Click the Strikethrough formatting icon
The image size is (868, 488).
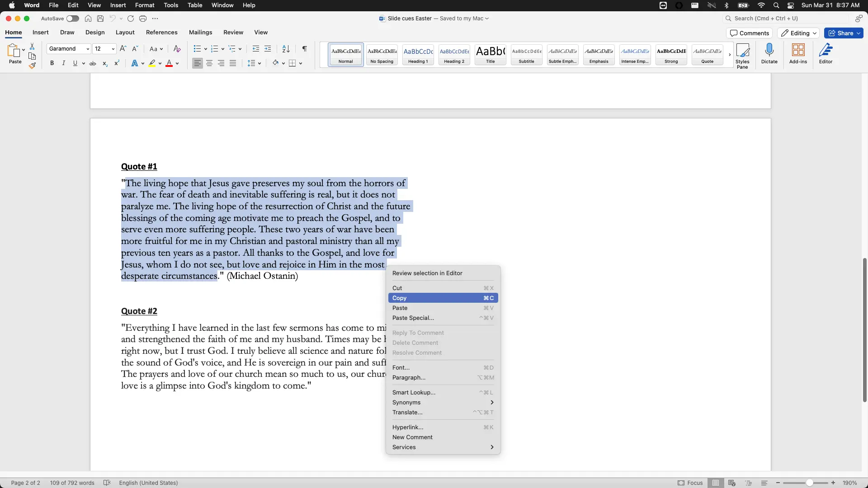[93, 63]
